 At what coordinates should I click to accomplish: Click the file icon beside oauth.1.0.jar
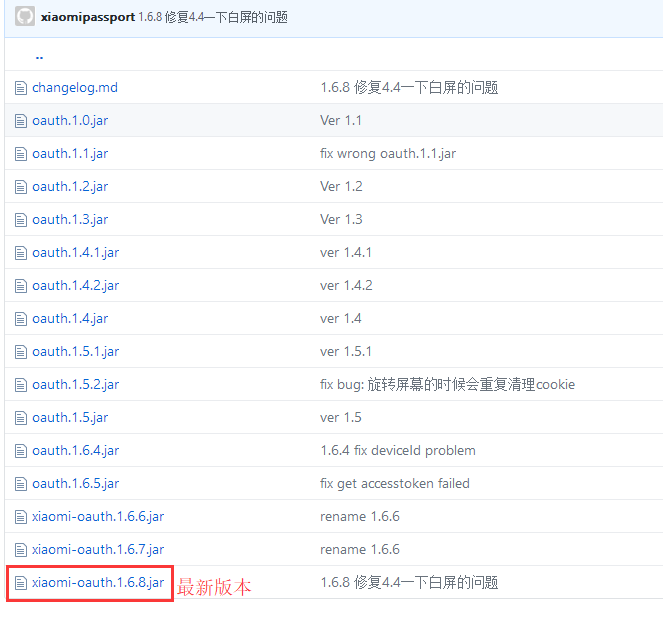pyautogui.click(x=21, y=121)
